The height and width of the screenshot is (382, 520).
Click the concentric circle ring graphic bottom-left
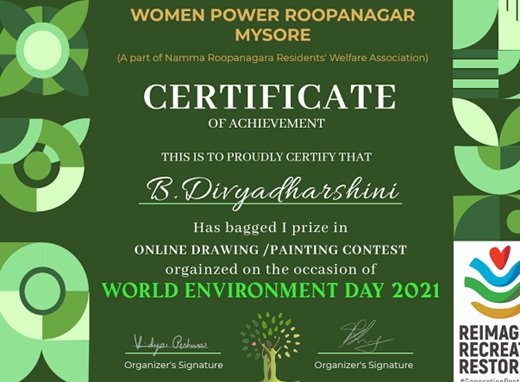(x=42, y=291)
